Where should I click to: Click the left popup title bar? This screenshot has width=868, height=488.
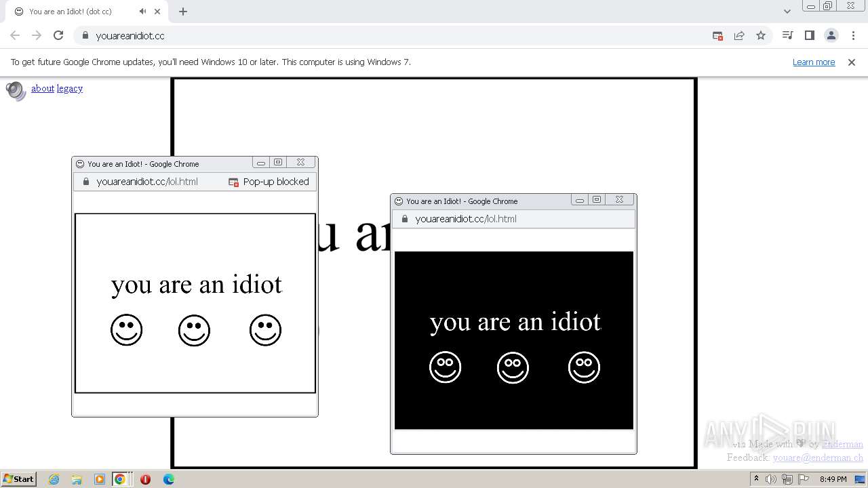pyautogui.click(x=163, y=163)
